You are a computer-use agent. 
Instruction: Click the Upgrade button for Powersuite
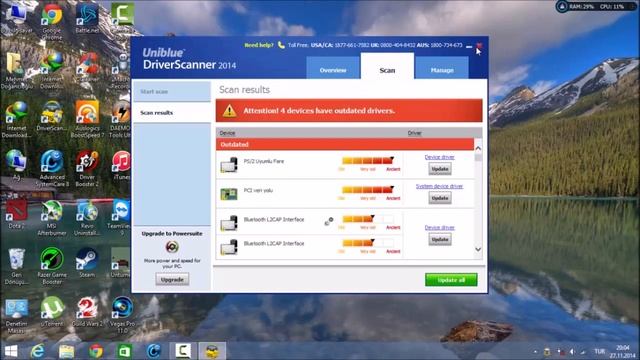172,280
